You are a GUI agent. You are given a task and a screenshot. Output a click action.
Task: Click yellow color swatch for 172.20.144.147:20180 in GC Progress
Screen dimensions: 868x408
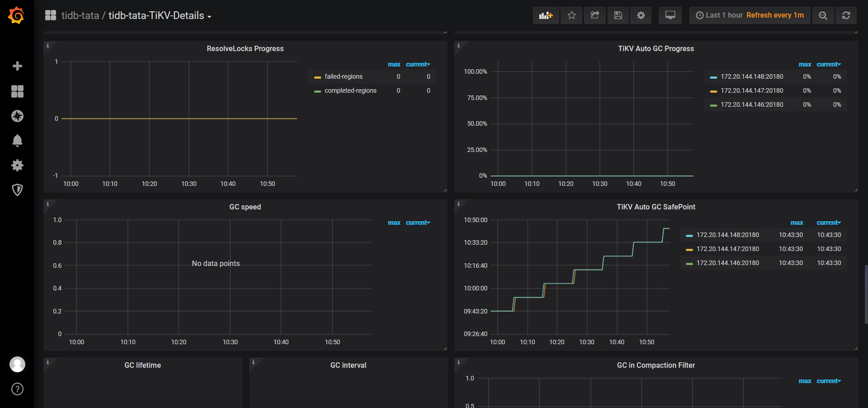point(713,91)
